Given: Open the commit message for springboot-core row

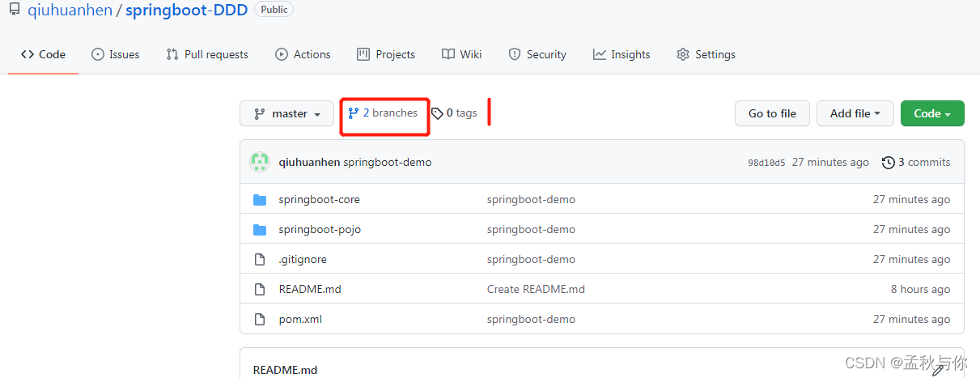Looking at the screenshot, I should click(x=531, y=199).
